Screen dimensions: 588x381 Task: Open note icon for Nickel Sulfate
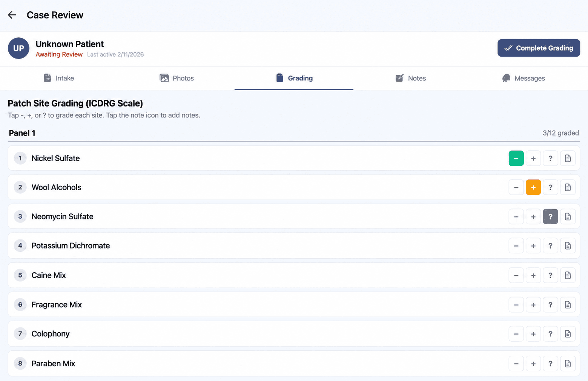[x=568, y=158]
